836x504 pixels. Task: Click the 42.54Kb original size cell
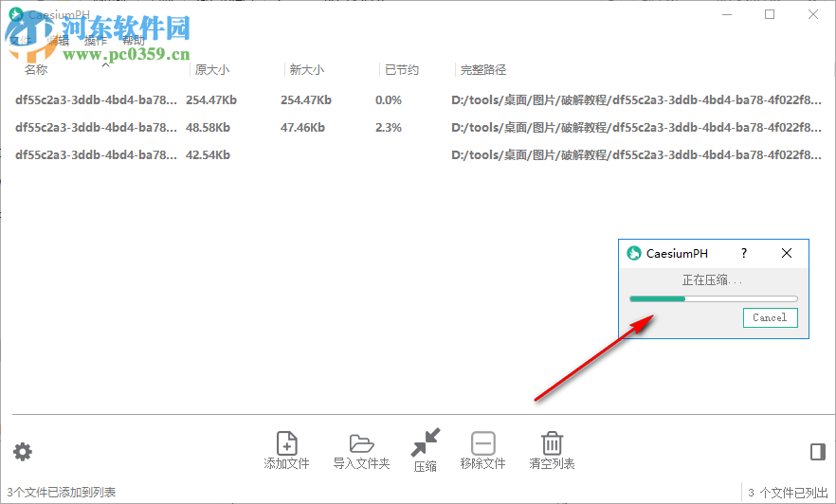coord(208,155)
